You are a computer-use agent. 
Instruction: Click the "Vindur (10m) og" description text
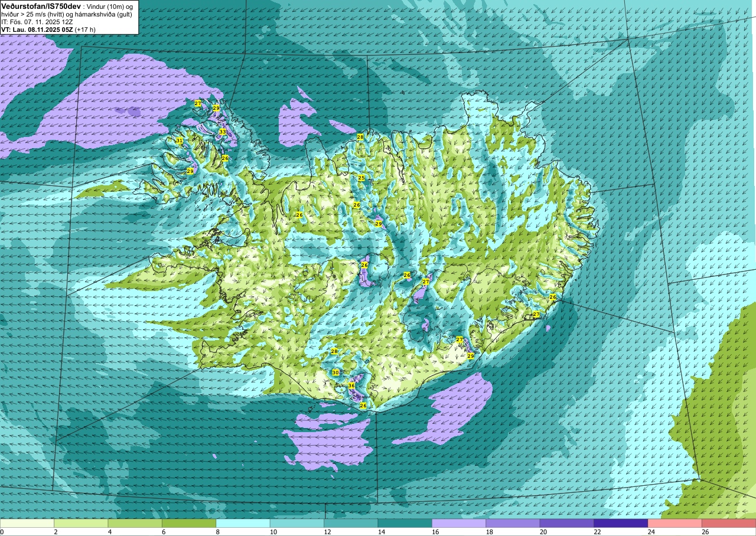109,6
